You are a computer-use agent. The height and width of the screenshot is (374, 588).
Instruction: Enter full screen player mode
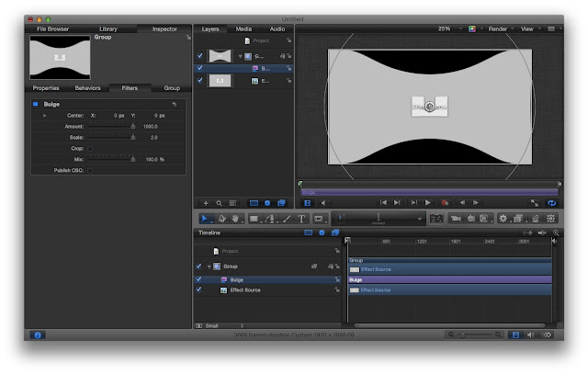click(x=535, y=203)
